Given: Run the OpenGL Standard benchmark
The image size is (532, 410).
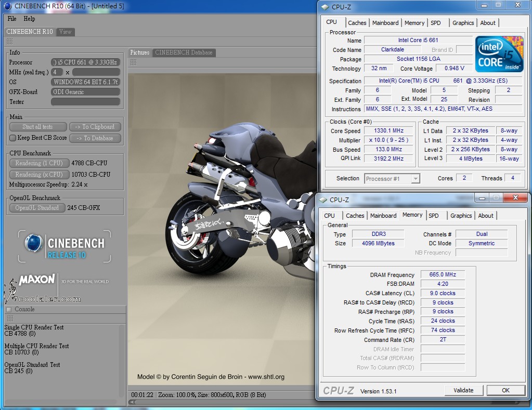Looking at the screenshot, I should tap(37, 208).
